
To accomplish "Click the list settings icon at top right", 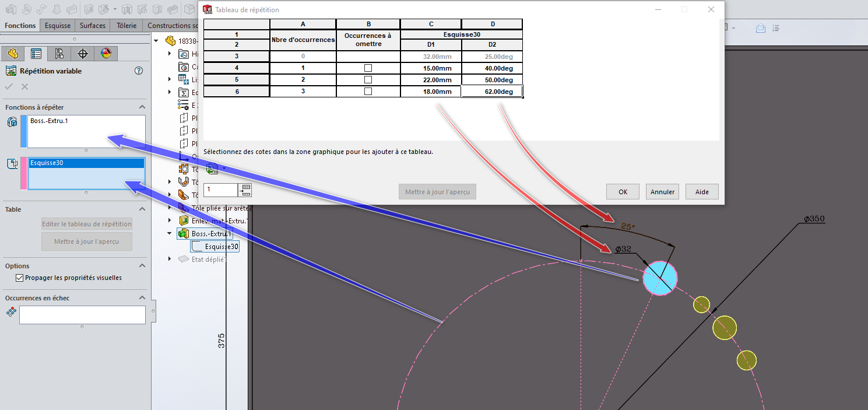I will [776, 28].
